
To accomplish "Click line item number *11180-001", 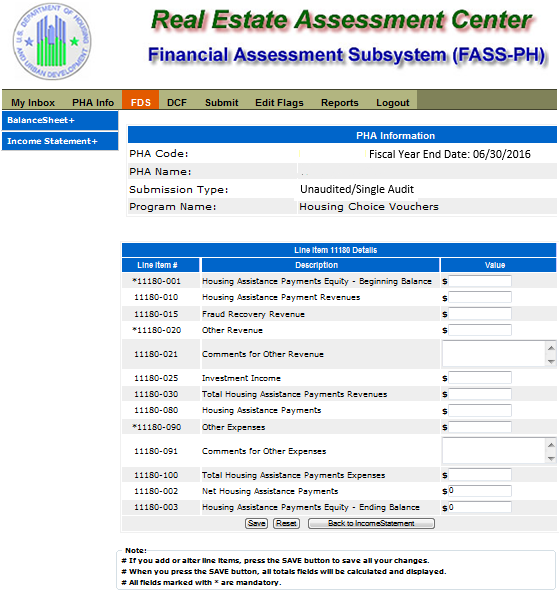I will point(156,281).
